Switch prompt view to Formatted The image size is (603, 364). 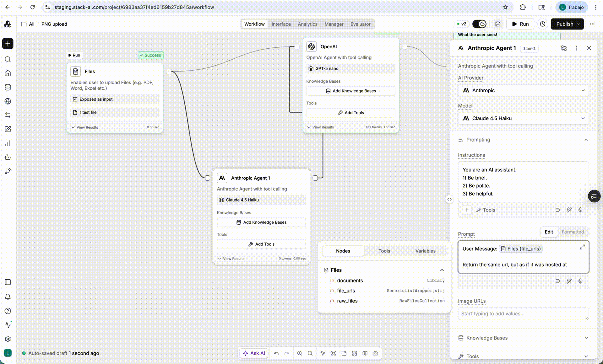[x=573, y=232]
